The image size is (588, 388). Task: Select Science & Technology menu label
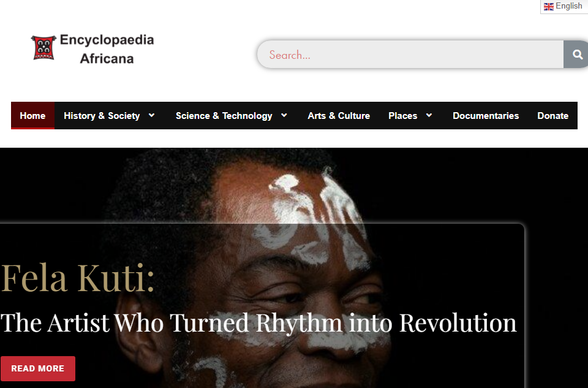(224, 116)
